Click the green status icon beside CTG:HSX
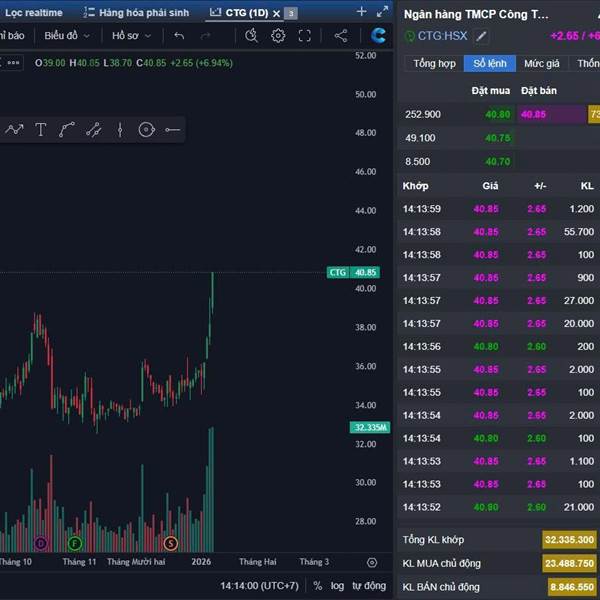The height and width of the screenshot is (600, 600). [x=409, y=36]
